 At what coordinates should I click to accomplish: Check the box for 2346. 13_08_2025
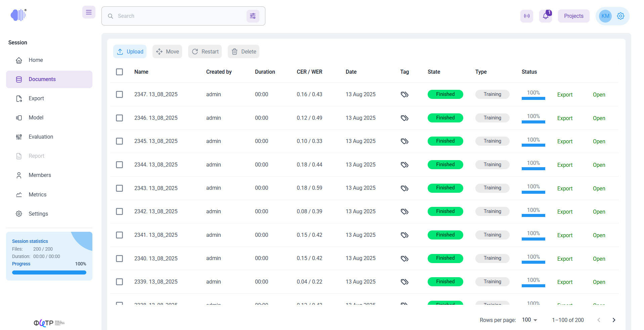pos(119,118)
